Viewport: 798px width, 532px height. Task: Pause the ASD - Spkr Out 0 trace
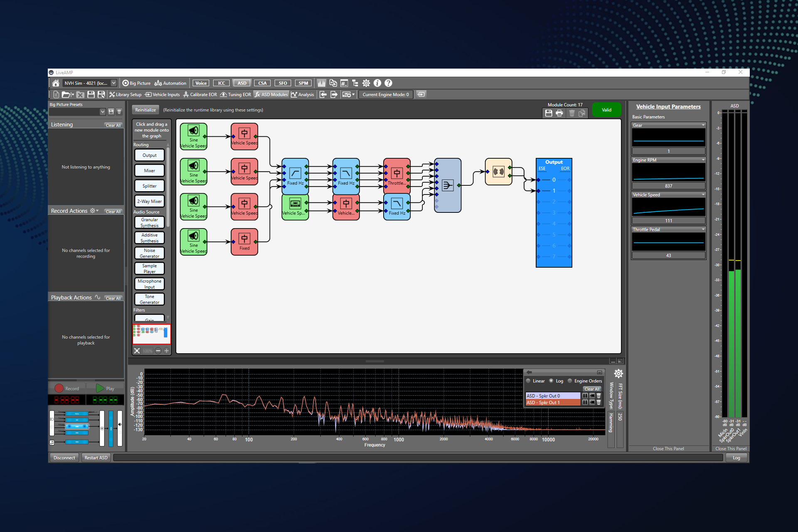pyautogui.click(x=585, y=396)
